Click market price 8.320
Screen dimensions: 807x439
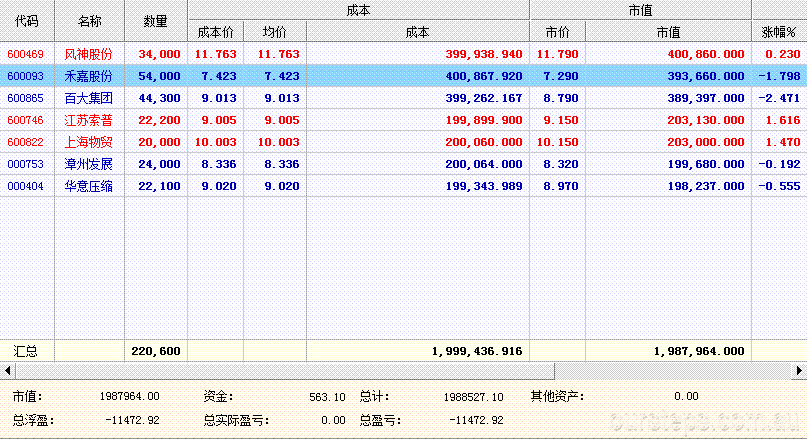coord(560,164)
